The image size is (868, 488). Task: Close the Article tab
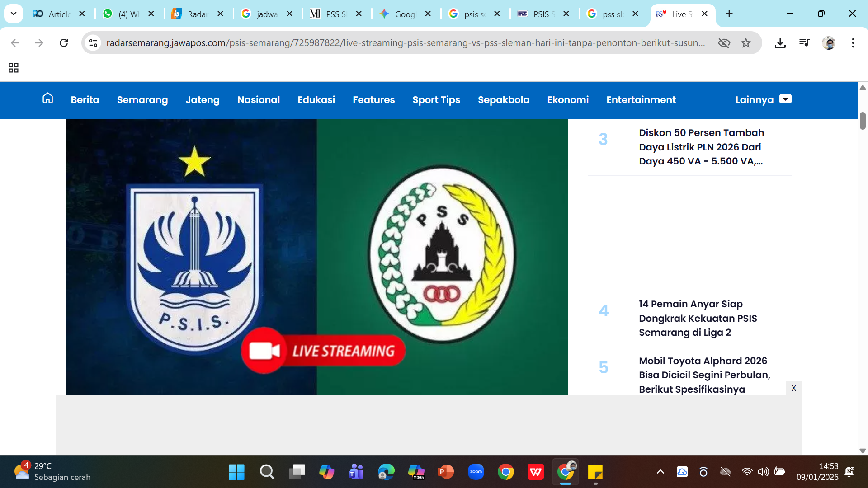pos(82,14)
